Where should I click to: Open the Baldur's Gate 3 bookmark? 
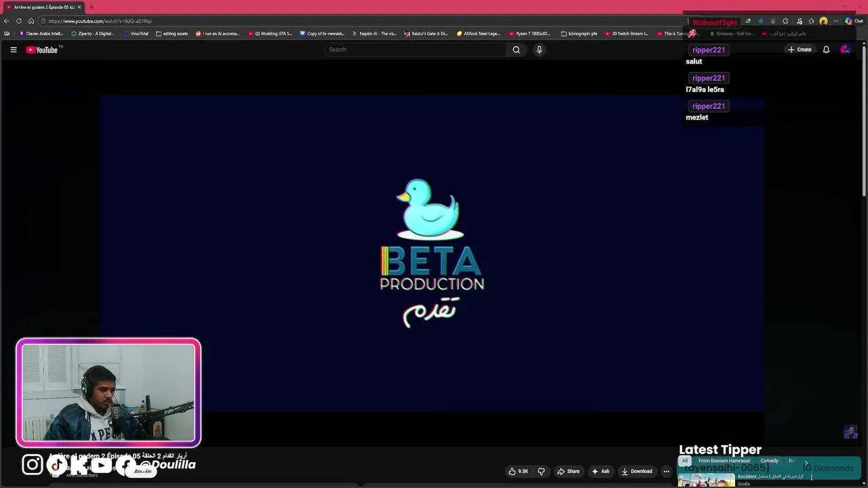tap(426, 33)
